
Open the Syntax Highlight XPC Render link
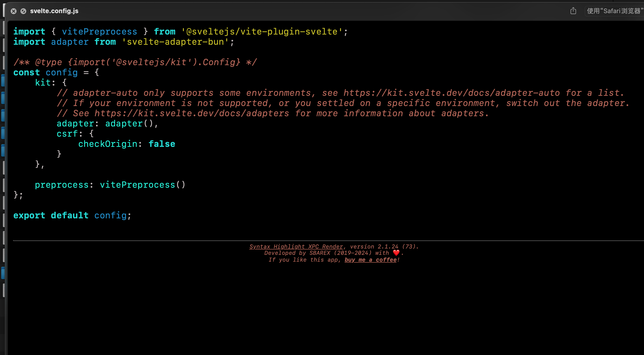tap(296, 247)
